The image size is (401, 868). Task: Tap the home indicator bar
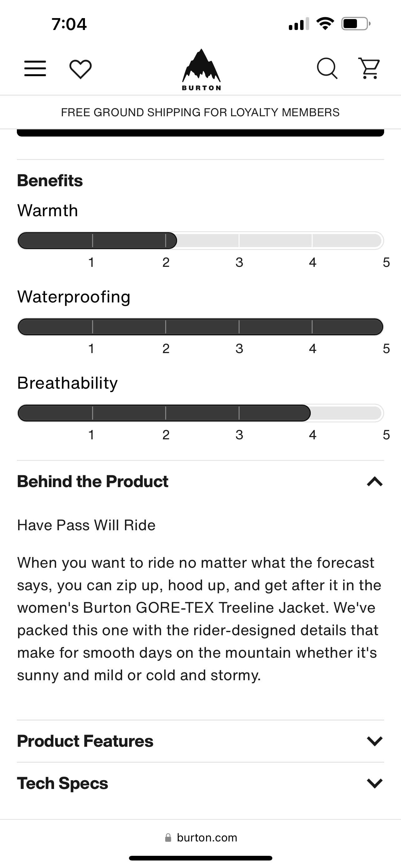pyautogui.click(x=200, y=858)
